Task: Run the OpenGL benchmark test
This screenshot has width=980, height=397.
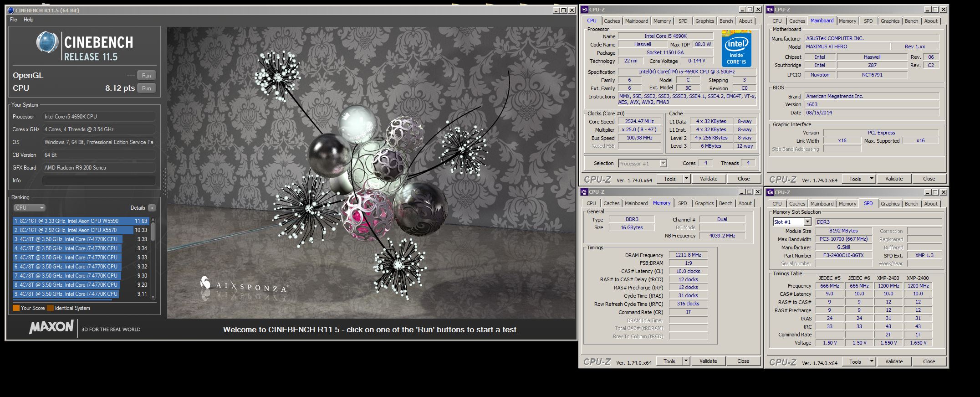Action: [146, 76]
